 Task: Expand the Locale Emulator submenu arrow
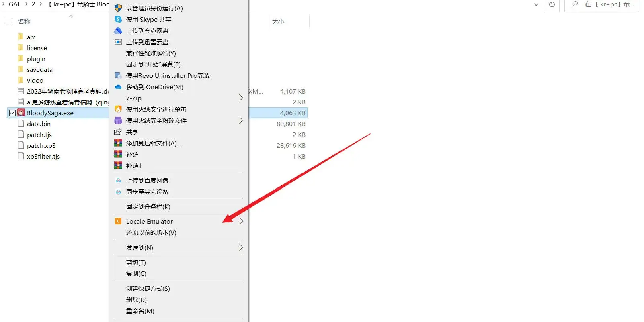[x=241, y=221]
